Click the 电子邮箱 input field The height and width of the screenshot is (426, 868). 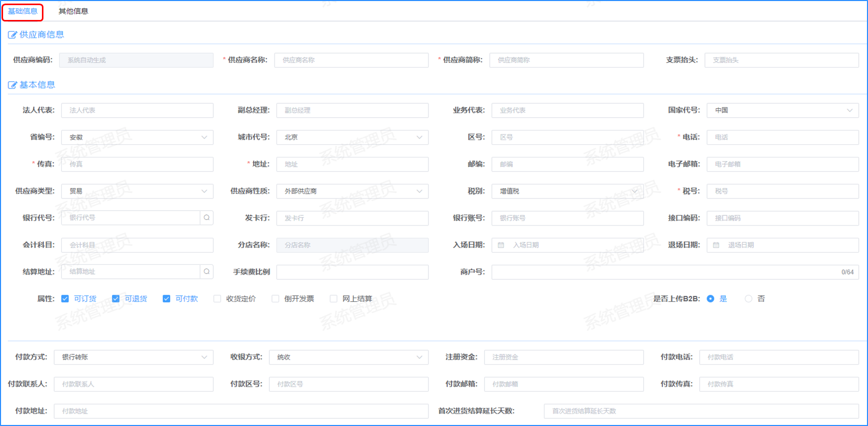coord(783,164)
